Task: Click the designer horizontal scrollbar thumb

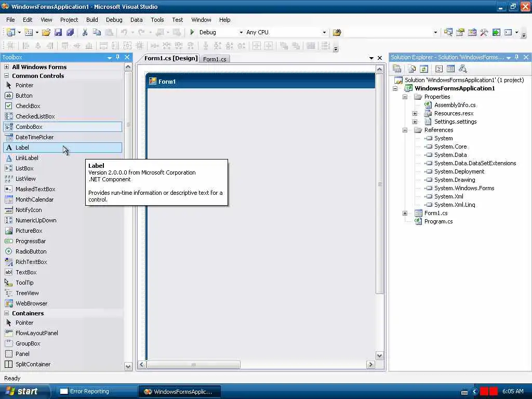Action: pos(193,365)
